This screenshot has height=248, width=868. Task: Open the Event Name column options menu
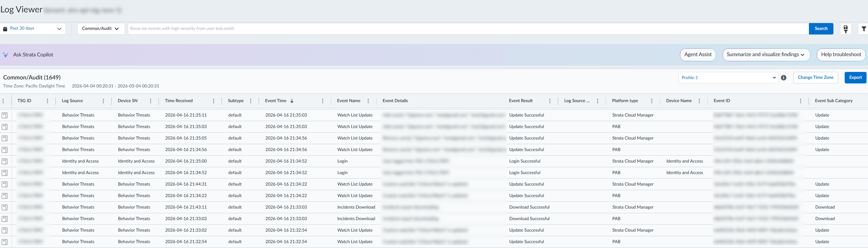point(368,101)
